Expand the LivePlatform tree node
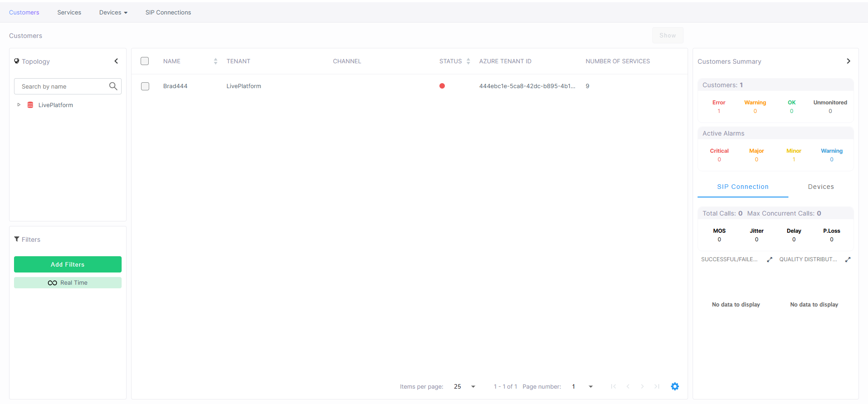This screenshot has height=404, width=868. pyautogui.click(x=19, y=105)
